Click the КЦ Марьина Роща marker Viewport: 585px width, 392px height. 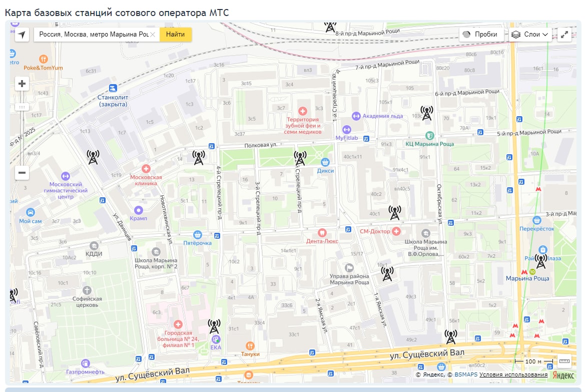click(430, 135)
